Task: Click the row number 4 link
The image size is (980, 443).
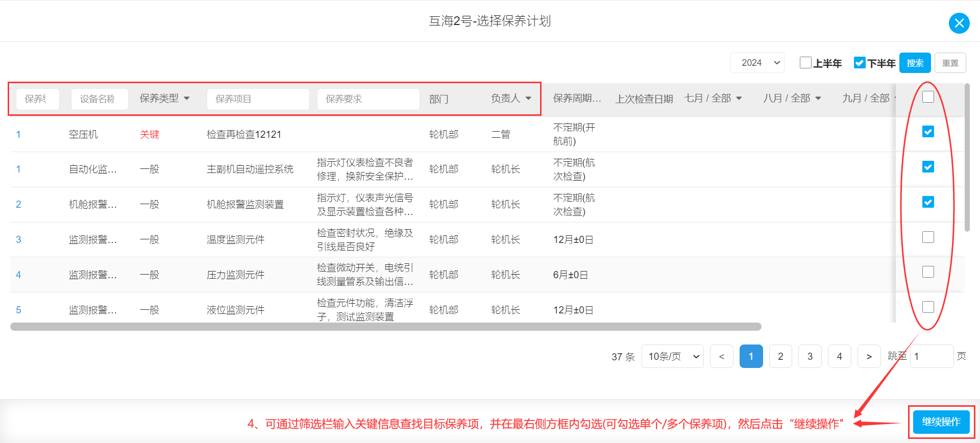Action: (18, 275)
